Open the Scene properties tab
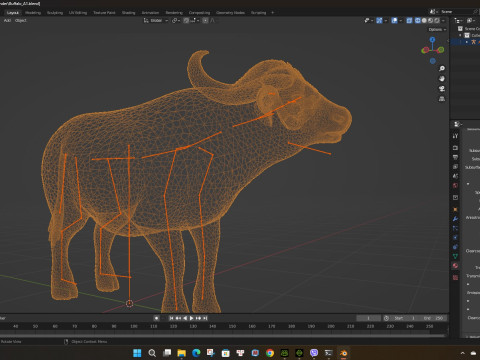 [x=455, y=176]
